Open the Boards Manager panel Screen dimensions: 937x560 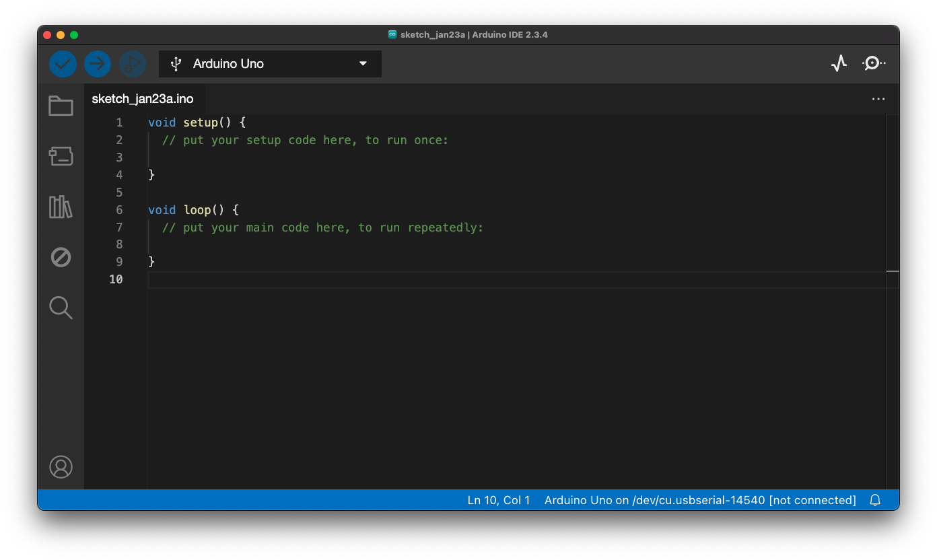pyautogui.click(x=61, y=156)
